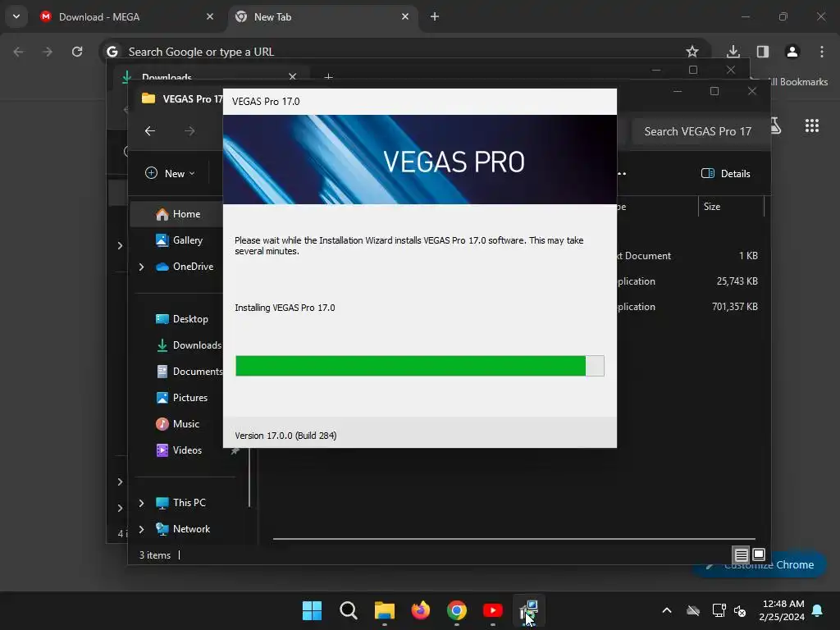Viewport: 840px width, 630px height.
Task: Select the New Tab tab
Action: tap(322, 17)
